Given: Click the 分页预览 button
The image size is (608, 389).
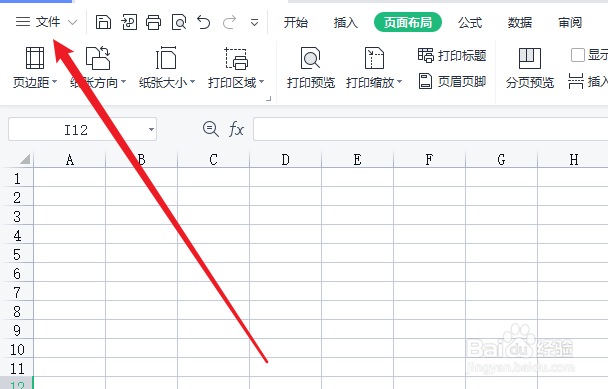Looking at the screenshot, I should click(x=530, y=67).
